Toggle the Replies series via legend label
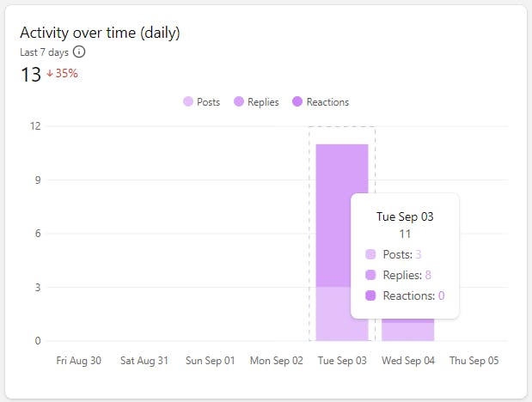Viewport: 532px width, 402px height. point(262,102)
